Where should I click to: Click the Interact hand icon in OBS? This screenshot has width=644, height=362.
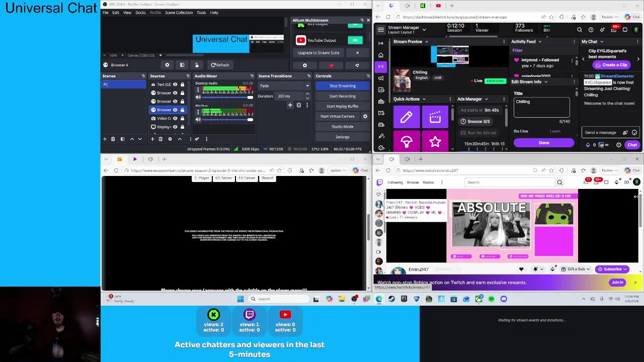(x=197, y=65)
